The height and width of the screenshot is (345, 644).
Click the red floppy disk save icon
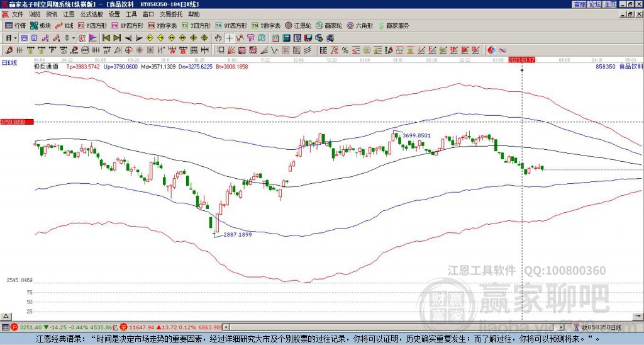click(x=308, y=38)
